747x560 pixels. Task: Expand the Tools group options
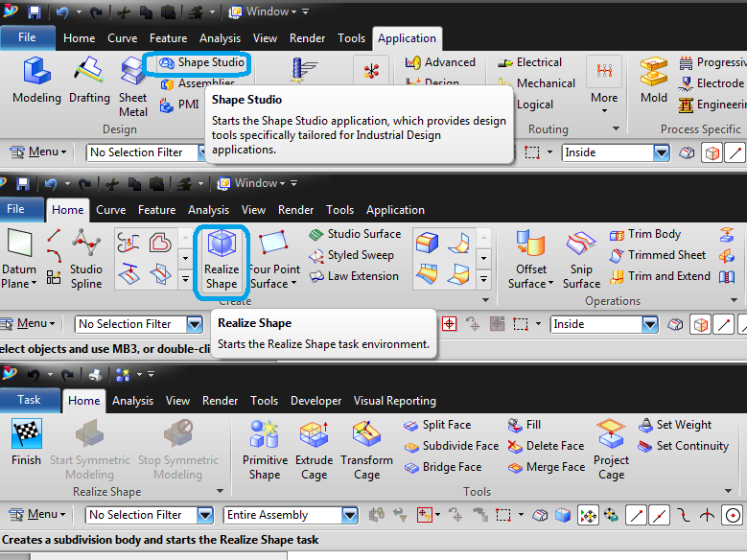728,491
